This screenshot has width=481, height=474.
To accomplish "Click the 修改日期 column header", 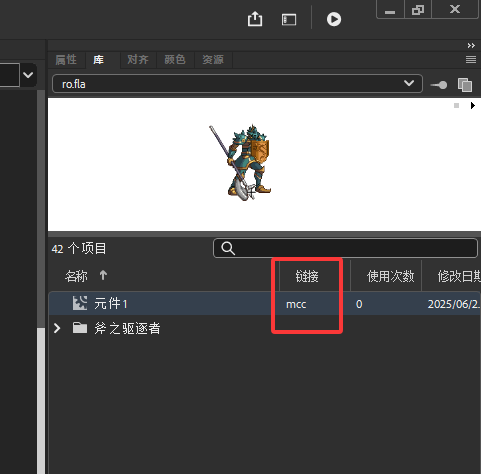I will click(x=459, y=276).
